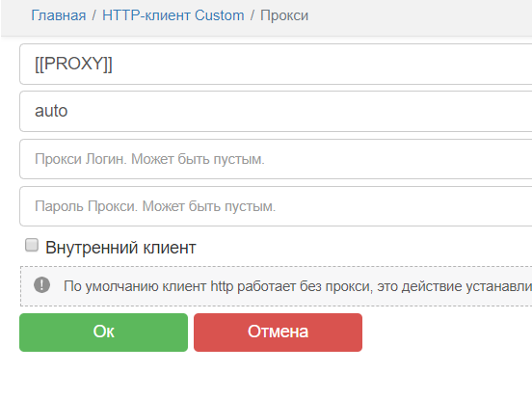Screen dimensions: 532x399
Task: Click the Пароль Прокси input field
Action: (276, 206)
